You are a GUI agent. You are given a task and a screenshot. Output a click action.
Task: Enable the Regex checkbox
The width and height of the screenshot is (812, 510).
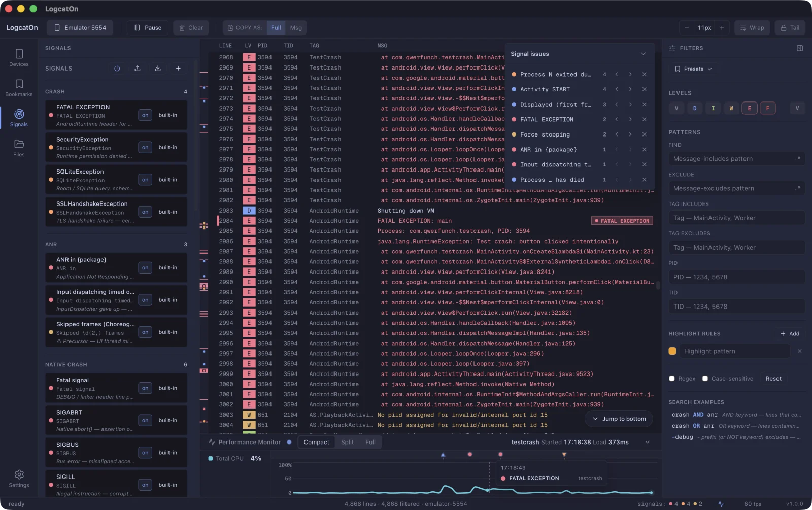pyautogui.click(x=672, y=379)
